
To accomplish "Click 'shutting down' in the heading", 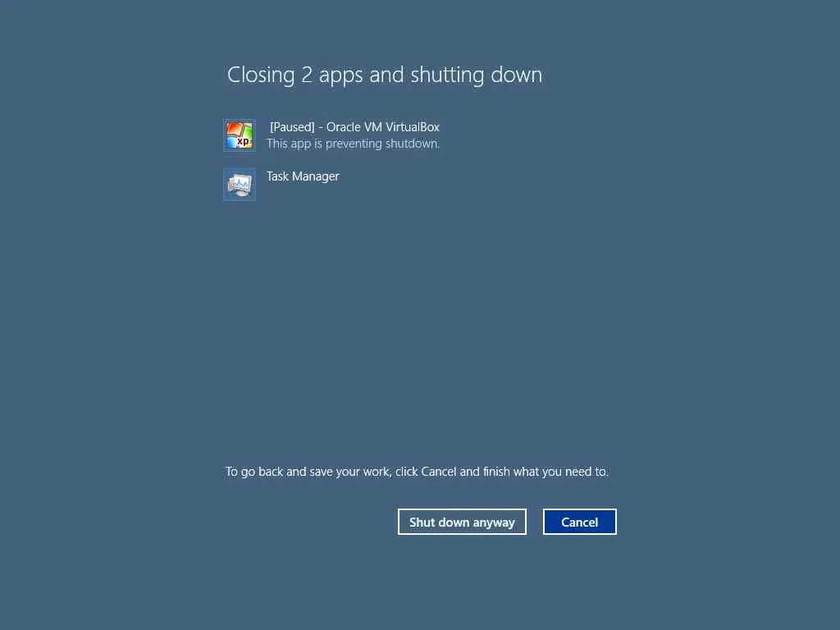I will pyautogui.click(x=477, y=75).
